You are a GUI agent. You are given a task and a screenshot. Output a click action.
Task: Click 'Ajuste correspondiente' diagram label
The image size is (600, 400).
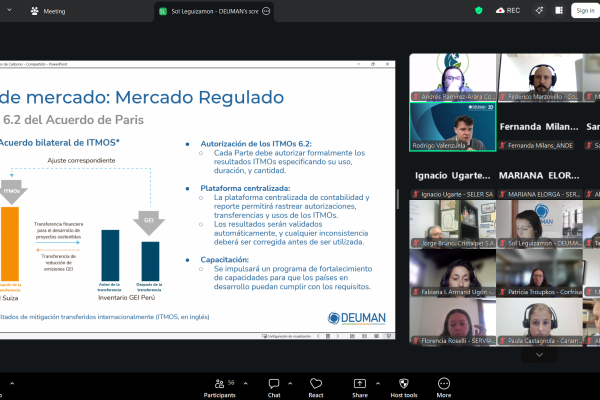pyautogui.click(x=81, y=160)
